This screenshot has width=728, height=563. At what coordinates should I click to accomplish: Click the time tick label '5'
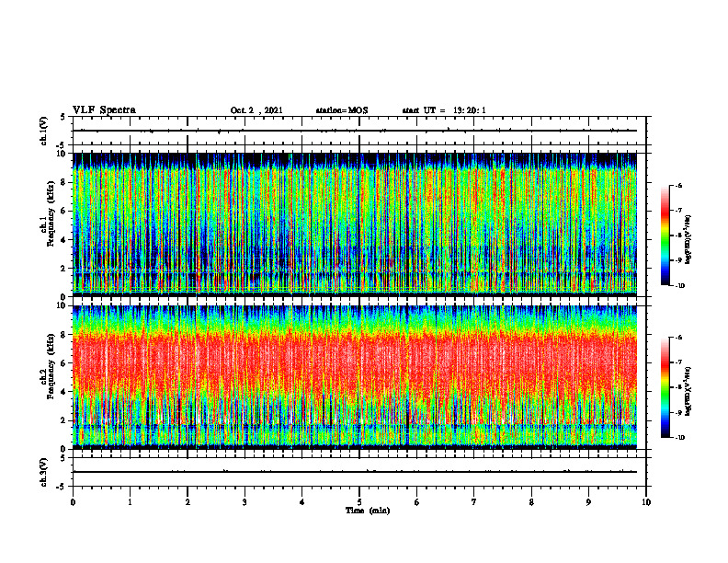[359, 502]
